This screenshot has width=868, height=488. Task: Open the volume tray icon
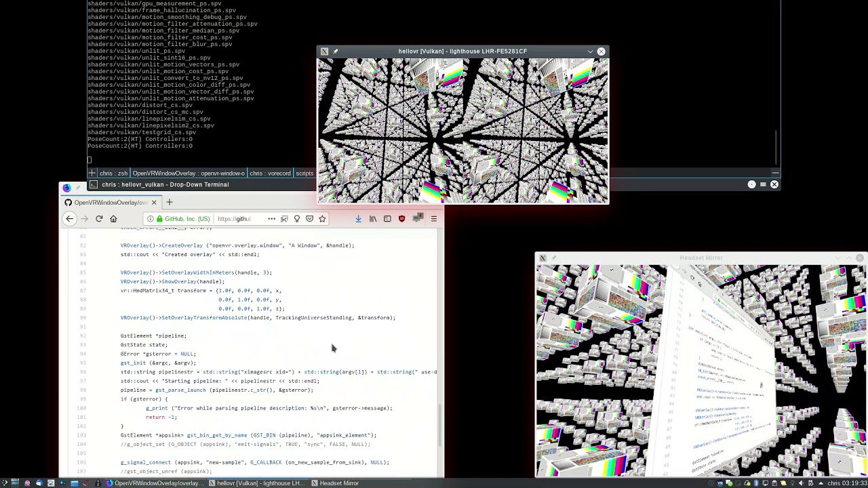tap(802, 483)
